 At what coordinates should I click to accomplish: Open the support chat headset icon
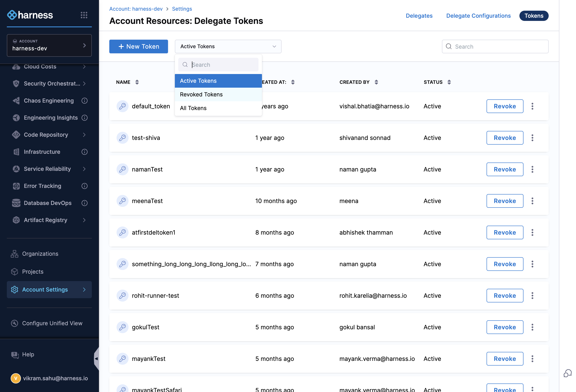click(567, 373)
